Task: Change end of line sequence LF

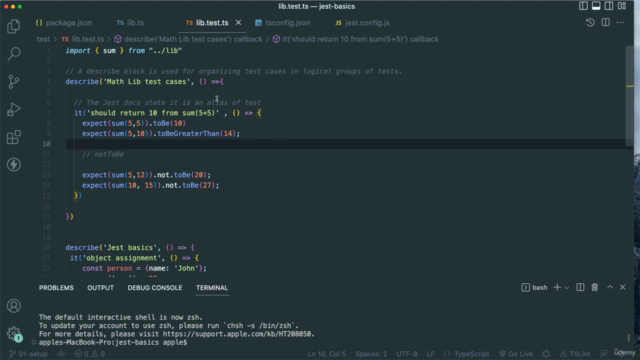Action: pyautogui.click(x=430, y=354)
